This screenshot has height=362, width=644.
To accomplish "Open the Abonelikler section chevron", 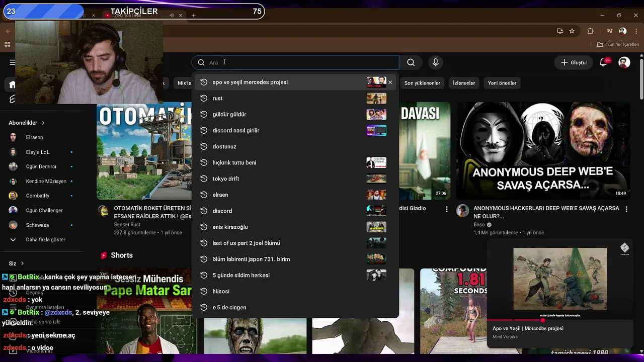I will [43, 123].
